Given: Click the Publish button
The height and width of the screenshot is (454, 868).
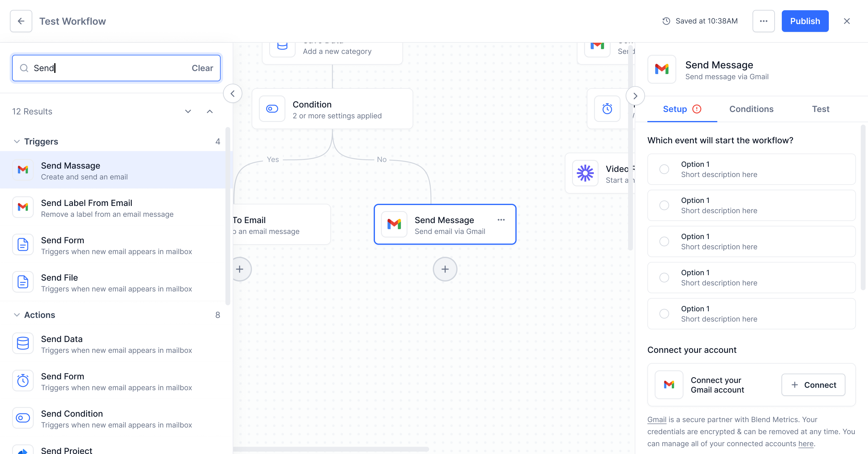Looking at the screenshot, I should coord(805,21).
